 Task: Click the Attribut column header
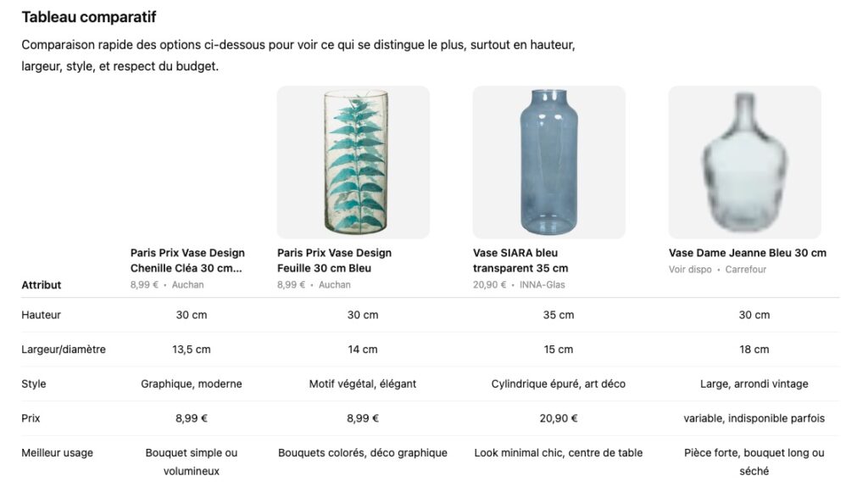42,285
